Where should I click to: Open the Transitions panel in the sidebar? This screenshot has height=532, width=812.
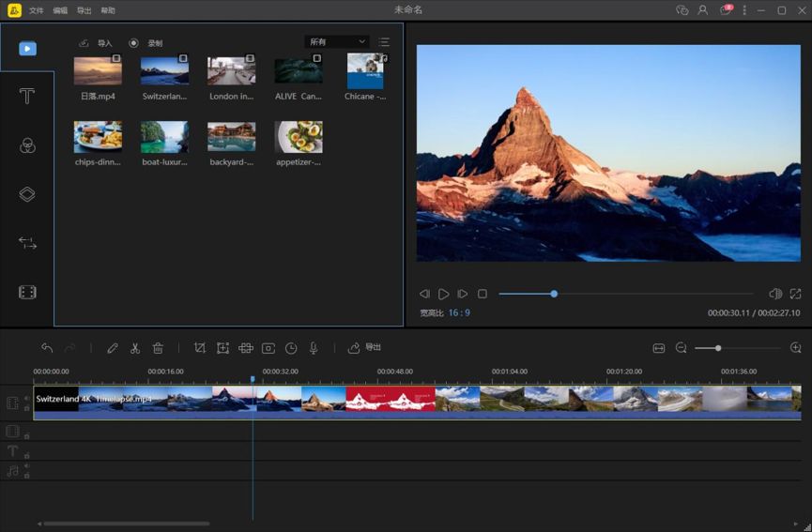point(27,243)
